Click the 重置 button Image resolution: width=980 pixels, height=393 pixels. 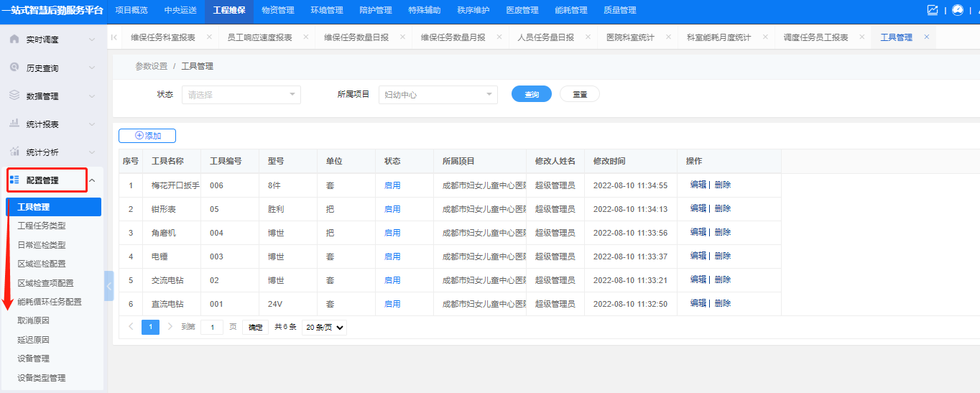[580, 94]
